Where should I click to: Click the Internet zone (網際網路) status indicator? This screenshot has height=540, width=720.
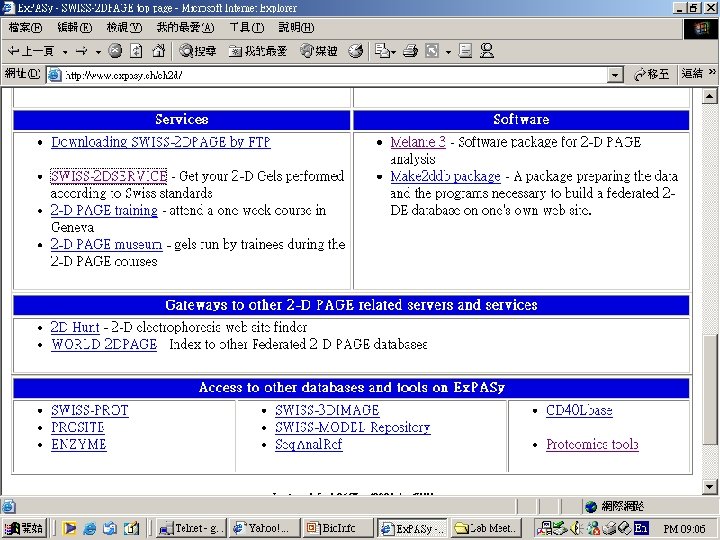(615, 506)
